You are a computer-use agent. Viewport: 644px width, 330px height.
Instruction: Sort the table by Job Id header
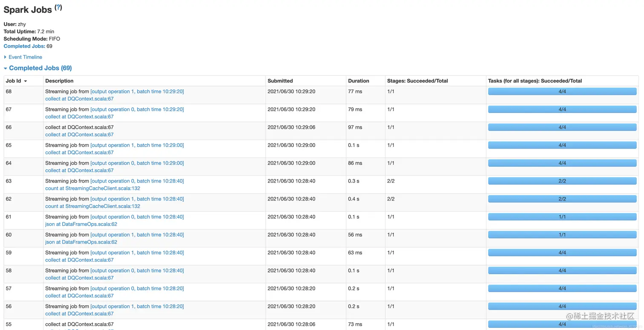pos(16,81)
